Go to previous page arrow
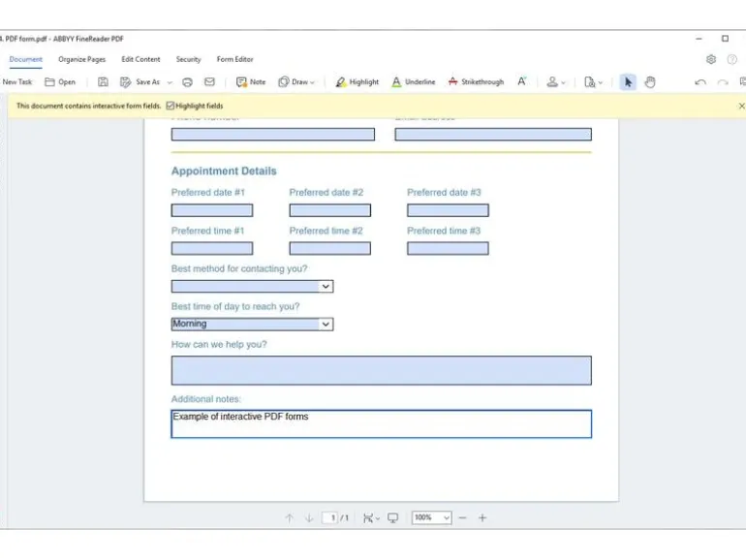746x560 pixels. [x=290, y=517]
